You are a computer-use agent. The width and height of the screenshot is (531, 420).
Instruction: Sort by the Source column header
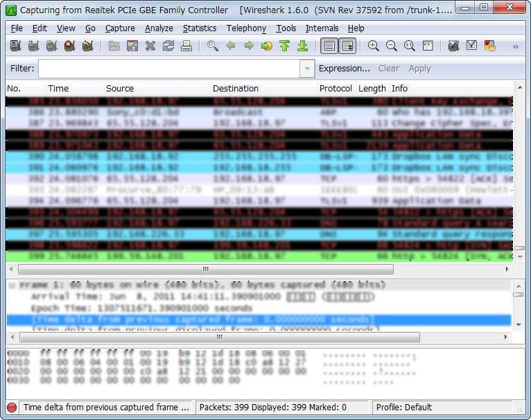157,89
